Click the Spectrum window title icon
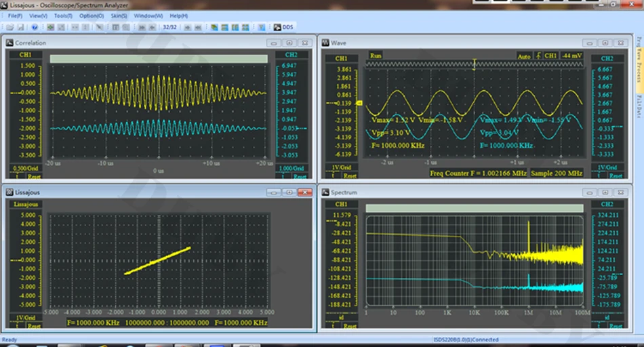The width and height of the screenshot is (644, 347). click(x=325, y=192)
